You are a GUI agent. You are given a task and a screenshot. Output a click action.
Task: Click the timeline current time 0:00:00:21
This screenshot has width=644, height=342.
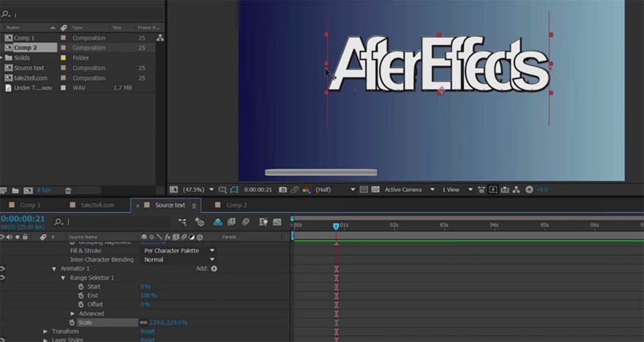(x=23, y=218)
